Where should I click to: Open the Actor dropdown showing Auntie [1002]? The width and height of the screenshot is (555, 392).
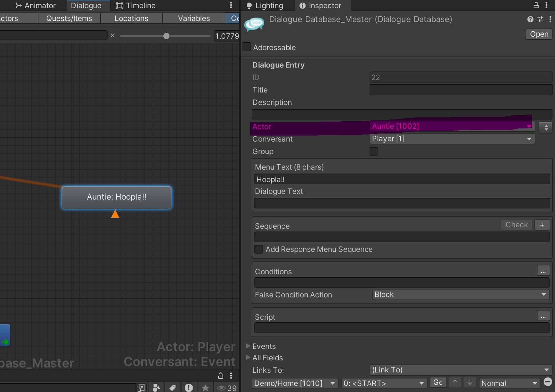452,126
